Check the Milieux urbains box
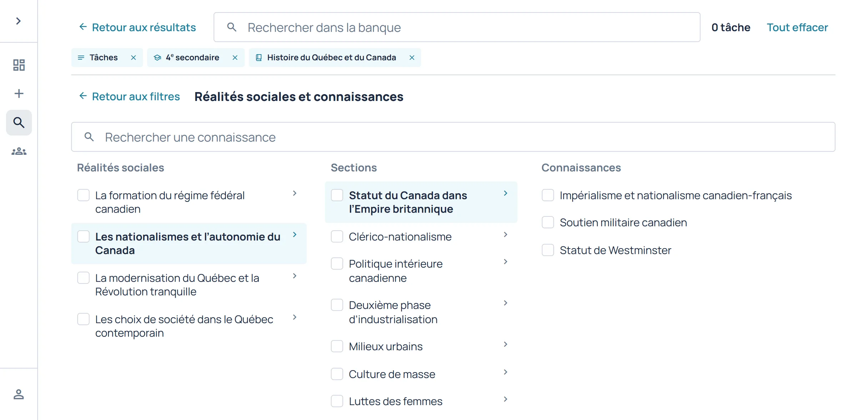Image resolution: width=868 pixels, height=420 pixels. [x=337, y=346]
